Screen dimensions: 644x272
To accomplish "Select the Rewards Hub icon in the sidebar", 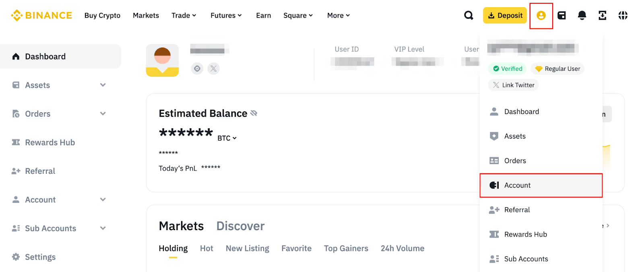I will (15, 142).
